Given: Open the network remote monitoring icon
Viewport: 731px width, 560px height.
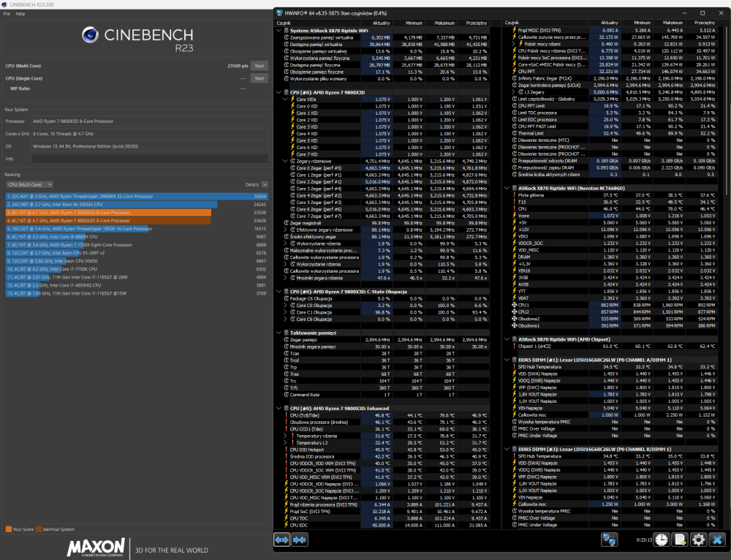Looking at the screenshot, I should (610, 540).
